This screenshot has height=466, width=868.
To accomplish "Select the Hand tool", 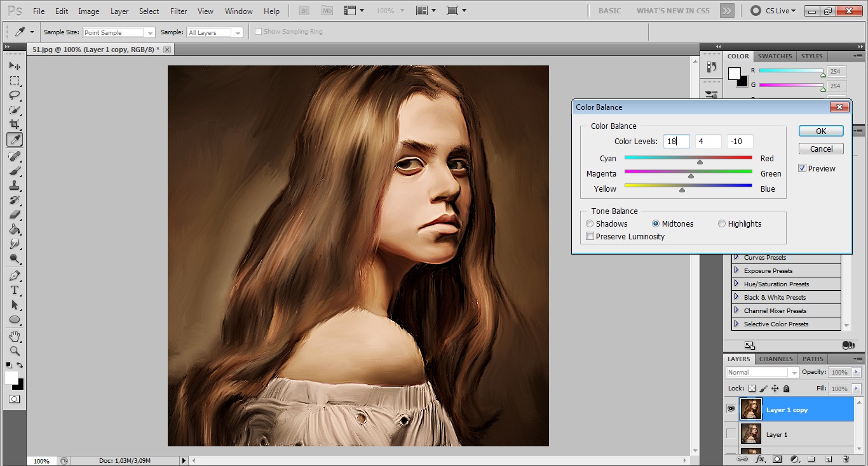I will coord(14,336).
